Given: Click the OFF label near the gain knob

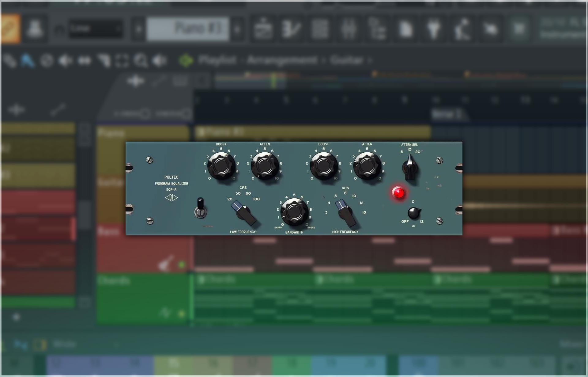Looking at the screenshot, I should [x=405, y=222].
